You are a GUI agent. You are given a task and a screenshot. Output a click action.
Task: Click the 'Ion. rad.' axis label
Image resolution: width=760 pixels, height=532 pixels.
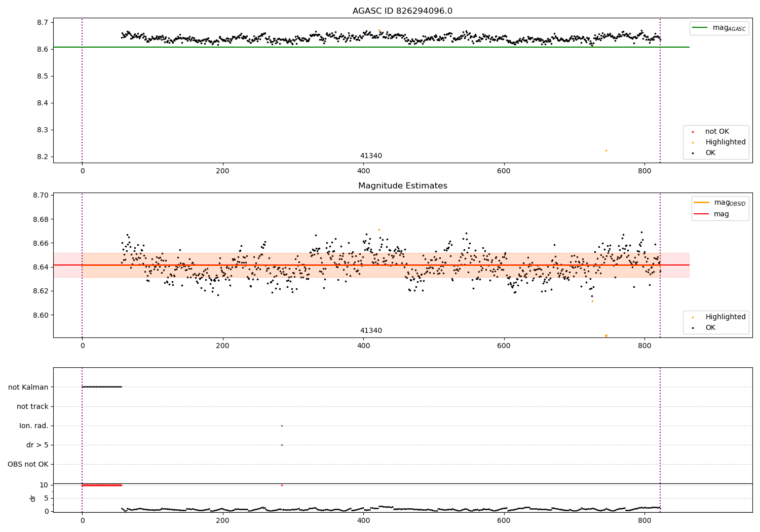pos(34,426)
